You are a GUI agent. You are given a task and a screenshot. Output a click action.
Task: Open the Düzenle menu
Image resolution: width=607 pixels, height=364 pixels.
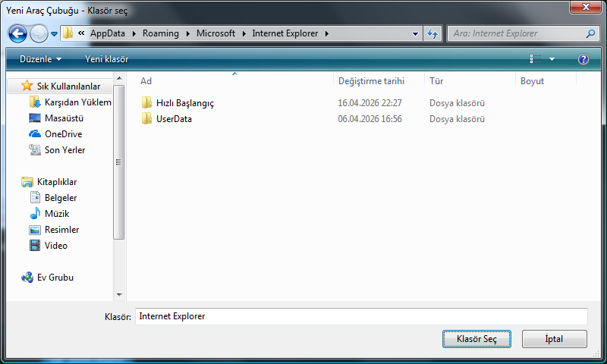(x=40, y=59)
